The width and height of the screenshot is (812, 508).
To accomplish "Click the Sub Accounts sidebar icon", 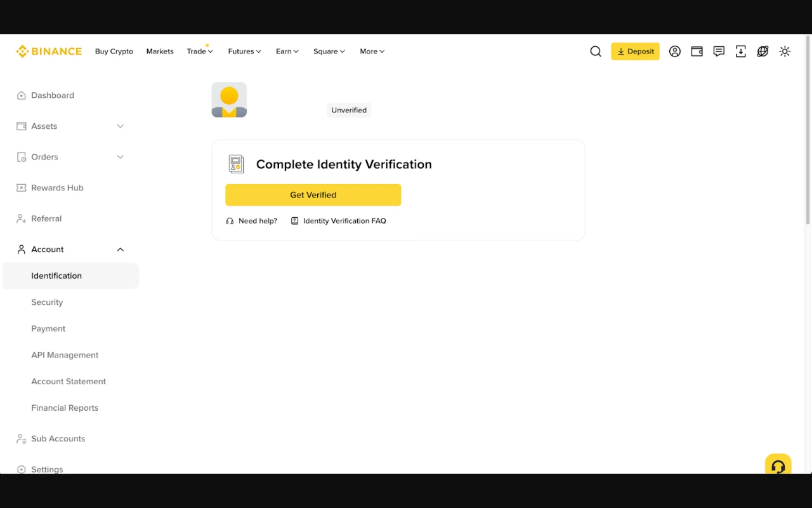I will (x=21, y=439).
